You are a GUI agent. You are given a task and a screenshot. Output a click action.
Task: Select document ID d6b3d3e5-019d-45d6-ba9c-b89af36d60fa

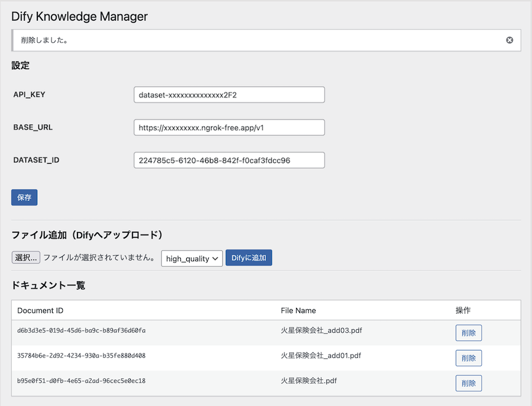(82, 330)
